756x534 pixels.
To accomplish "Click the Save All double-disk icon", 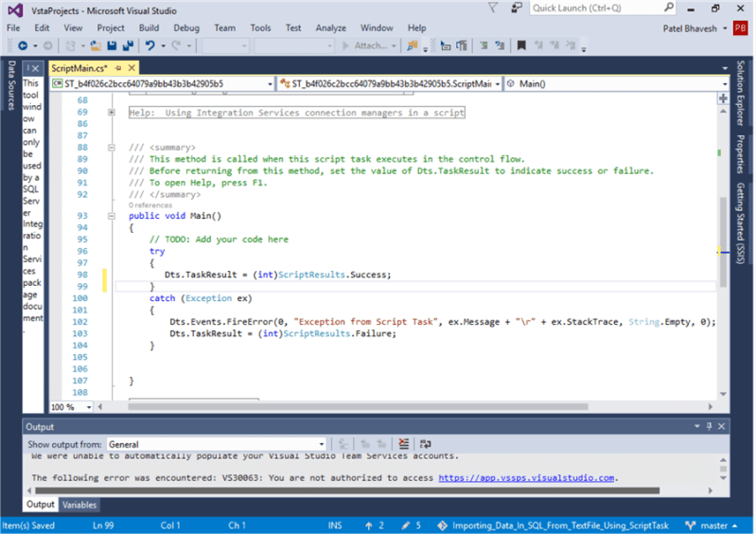I will tap(128, 45).
